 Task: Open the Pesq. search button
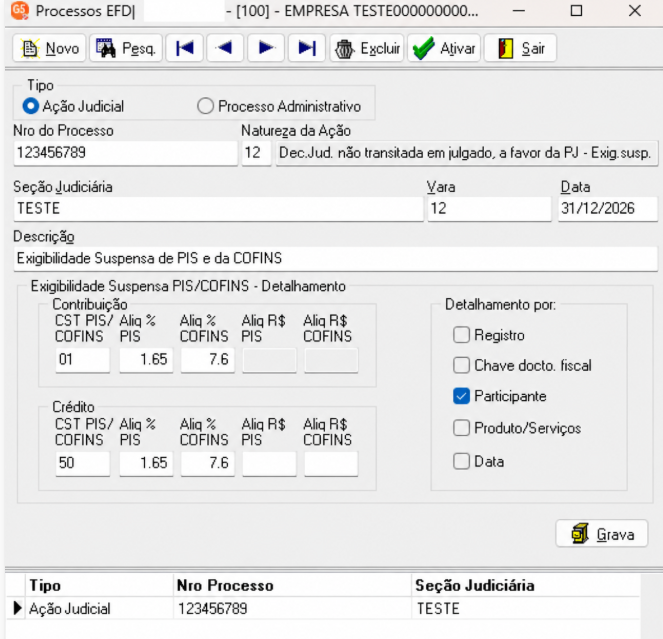[x=126, y=48]
